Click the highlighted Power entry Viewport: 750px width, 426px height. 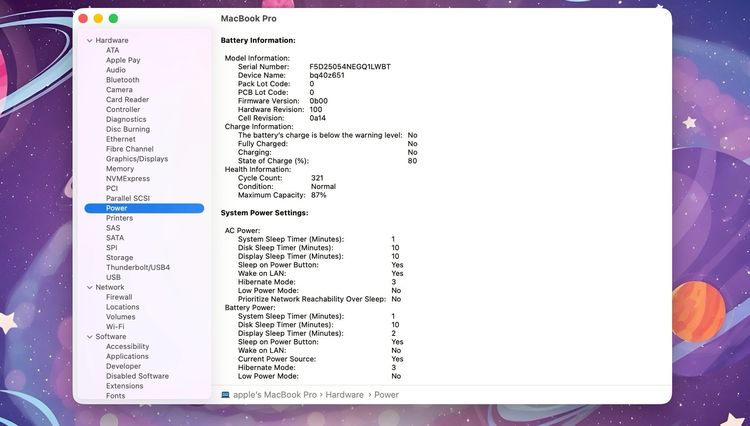pyautogui.click(x=144, y=208)
